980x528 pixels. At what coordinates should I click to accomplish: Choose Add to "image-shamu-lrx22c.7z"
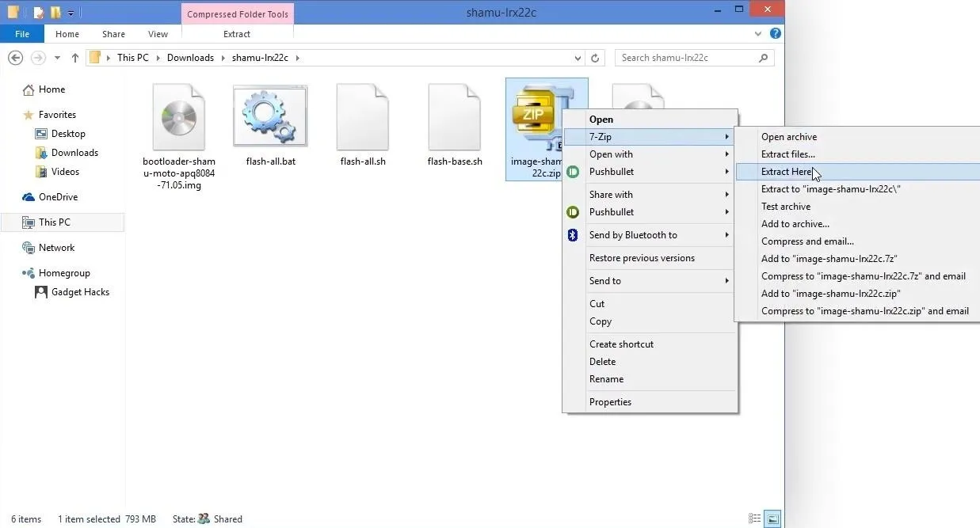pyautogui.click(x=858, y=259)
